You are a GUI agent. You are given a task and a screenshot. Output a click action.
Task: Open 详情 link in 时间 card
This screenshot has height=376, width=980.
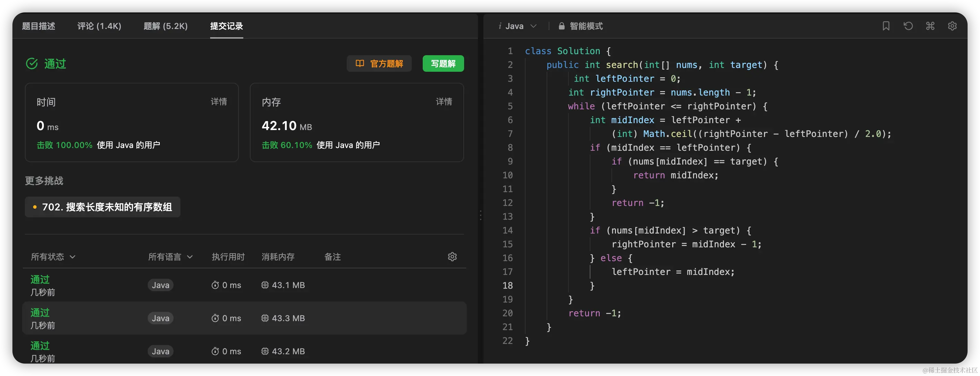pyautogui.click(x=219, y=101)
